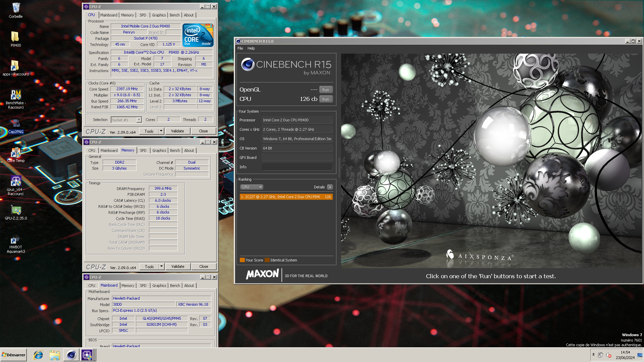Select the top ranking entry scoring 126
The width and height of the screenshot is (644, 362).
coord(286,197)
